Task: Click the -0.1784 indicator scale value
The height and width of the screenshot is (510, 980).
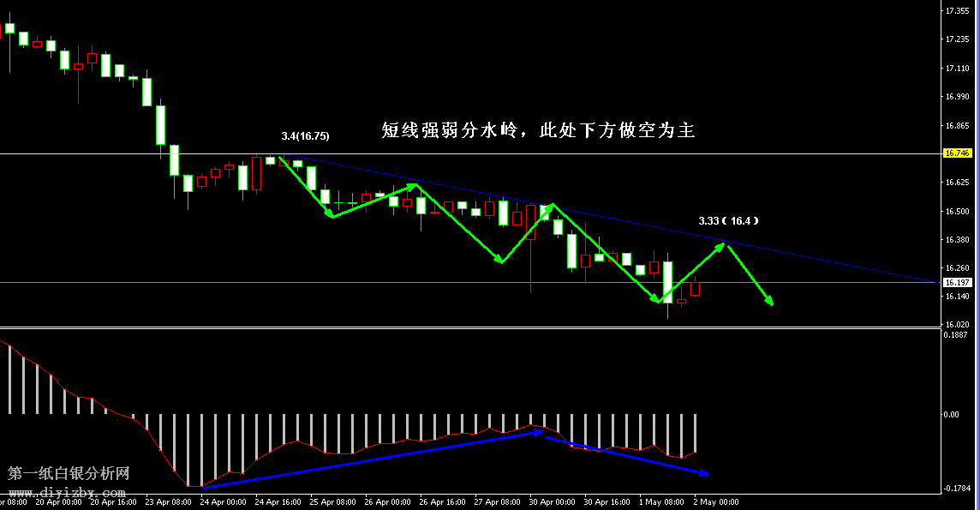Action: 956,489
